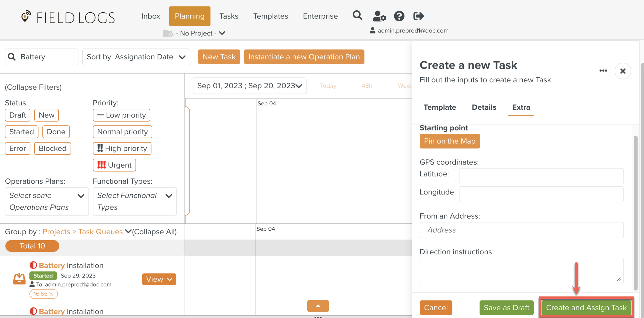644x318 pixels.
Task: Click the search icon in Battery field
Action: [x=12, y=57]
